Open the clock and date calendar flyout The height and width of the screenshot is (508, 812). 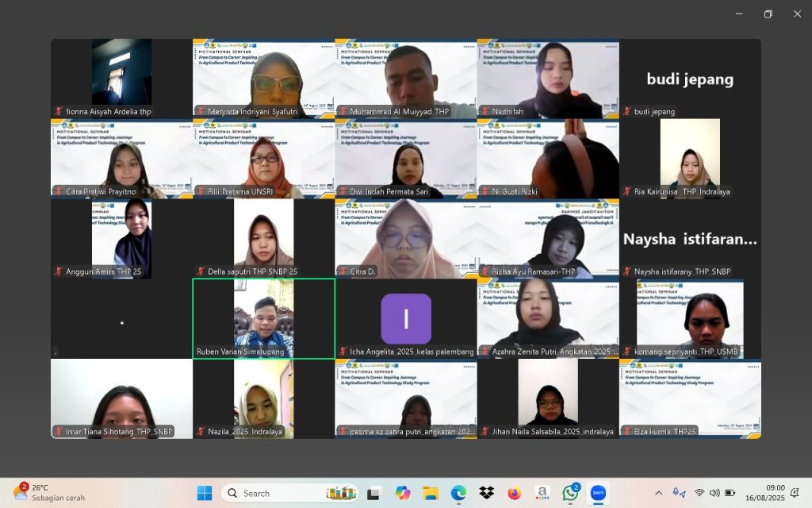pyautogui.click(x=775, y=493)
